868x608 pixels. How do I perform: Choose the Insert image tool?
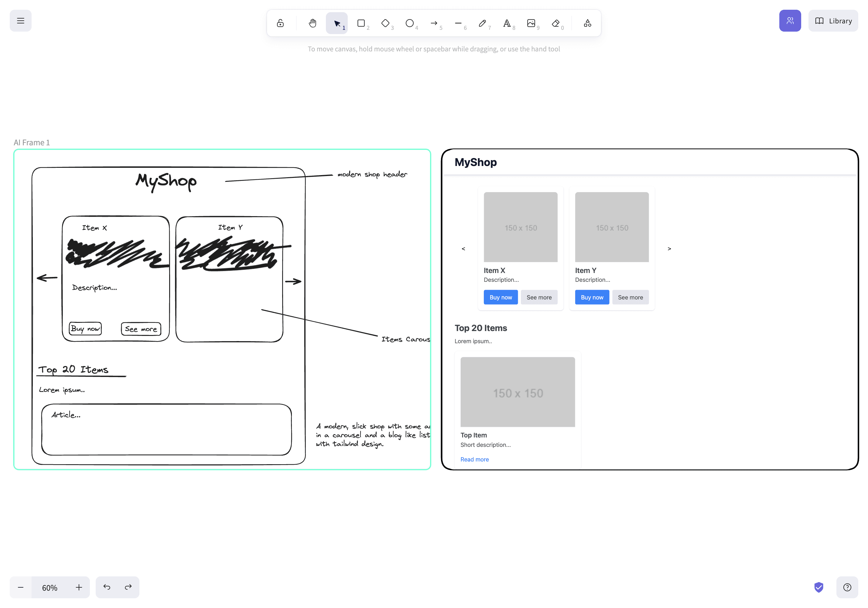531,23
